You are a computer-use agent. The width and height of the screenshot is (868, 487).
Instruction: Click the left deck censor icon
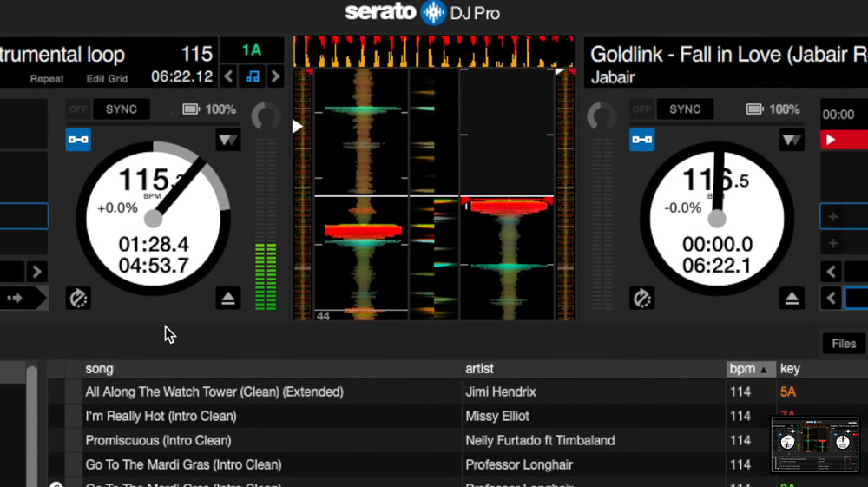coord(78,299)
